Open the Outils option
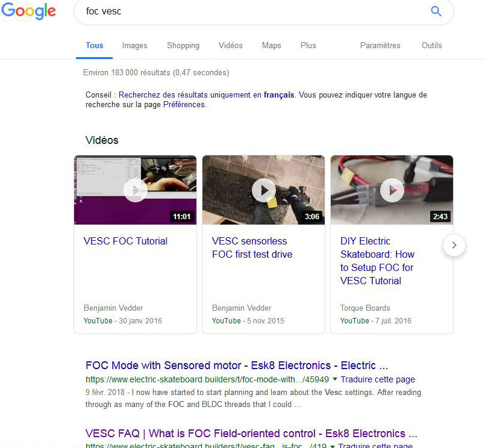The width and height of the screenshot is (485, 448). (x=431, y=45)
